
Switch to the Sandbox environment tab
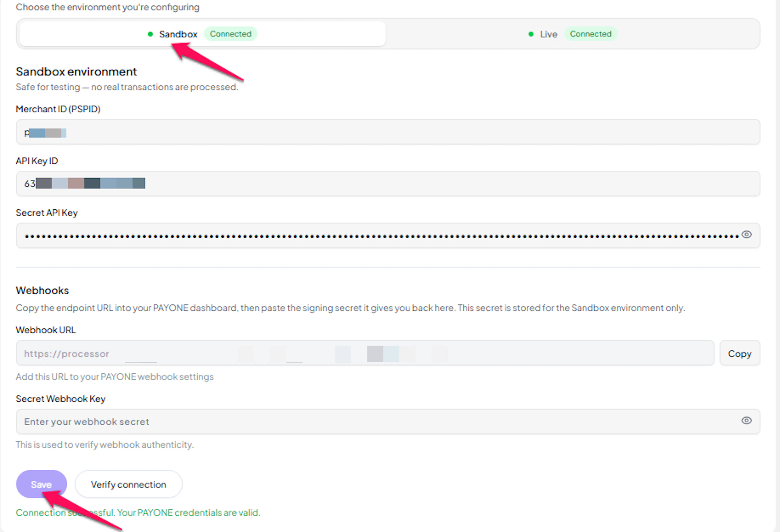(202, 34)
